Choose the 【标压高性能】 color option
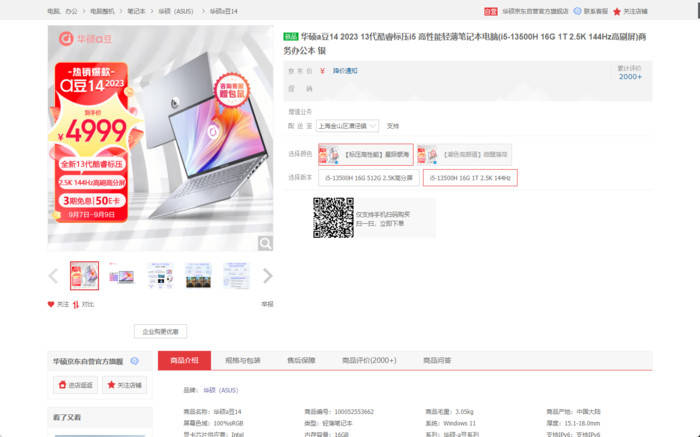Viewport: 700px width, 437px height. [x=366, y=154]
